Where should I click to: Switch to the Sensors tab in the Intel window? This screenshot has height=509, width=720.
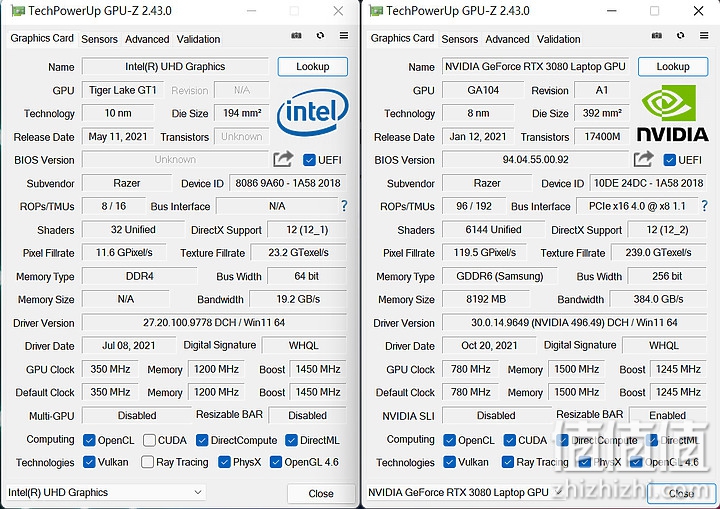tap(99, 39)
